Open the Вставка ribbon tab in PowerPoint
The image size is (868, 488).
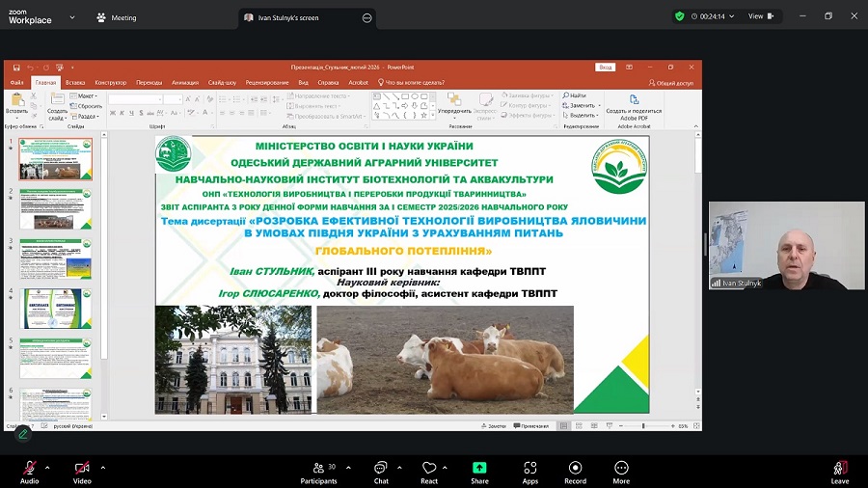(x=75, y=83)
